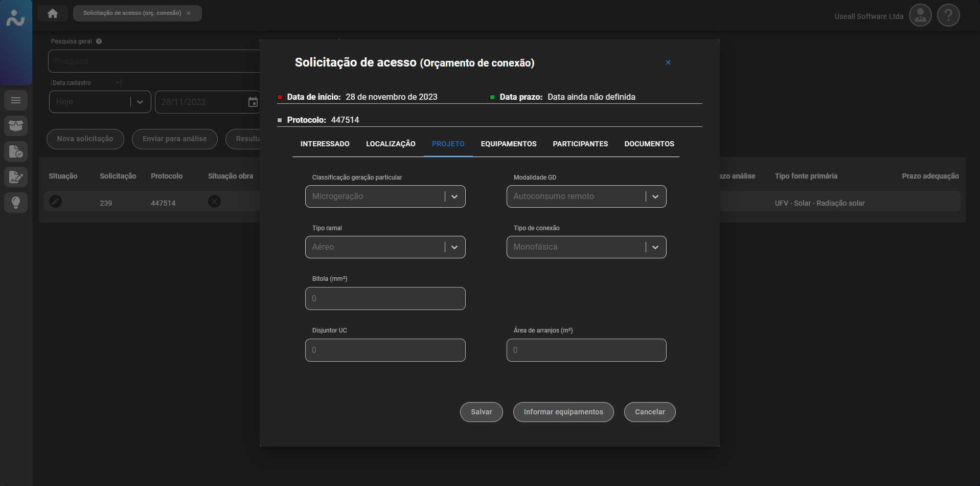Go to the DOCUMENTOS tab
980x486 pixels.
tap(649, 144)
